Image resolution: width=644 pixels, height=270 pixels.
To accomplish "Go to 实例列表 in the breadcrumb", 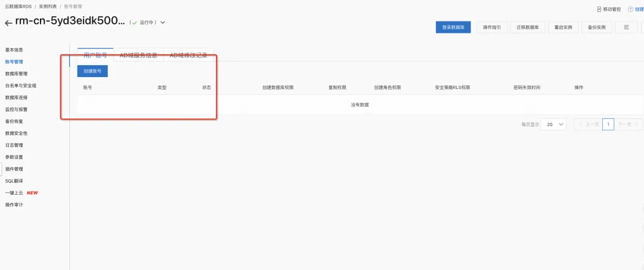I will tap(48, 7).
